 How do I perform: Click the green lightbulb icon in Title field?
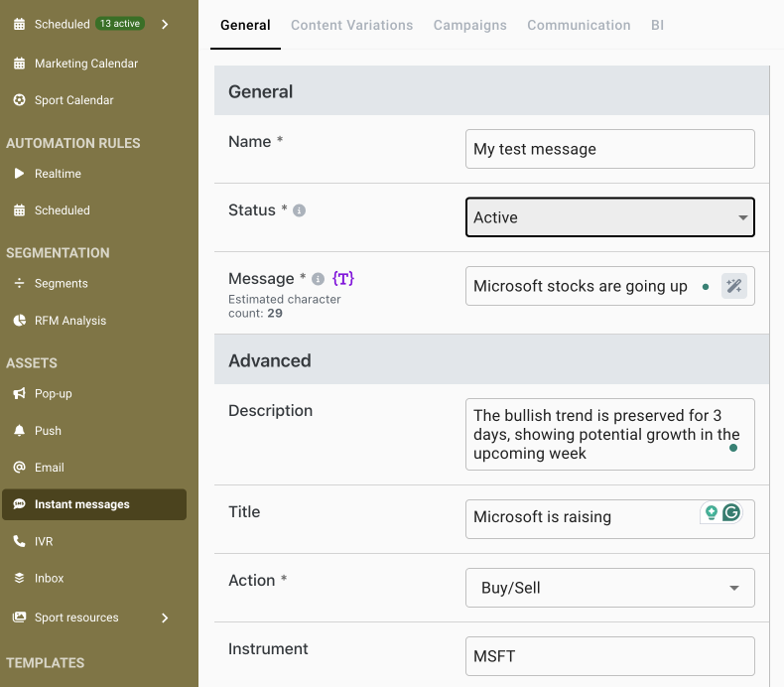[711, 513]
